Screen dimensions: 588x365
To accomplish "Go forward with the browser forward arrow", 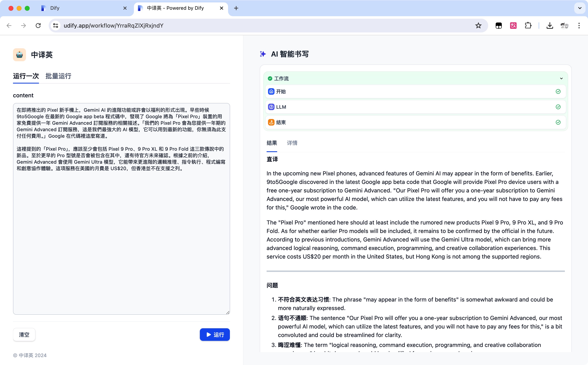I will [23, 26].
